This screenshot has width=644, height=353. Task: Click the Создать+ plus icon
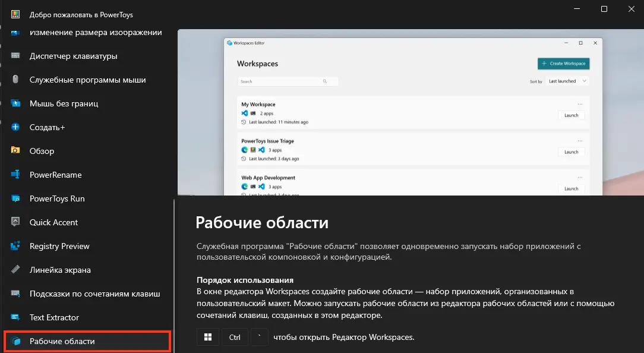click(15, 127)
